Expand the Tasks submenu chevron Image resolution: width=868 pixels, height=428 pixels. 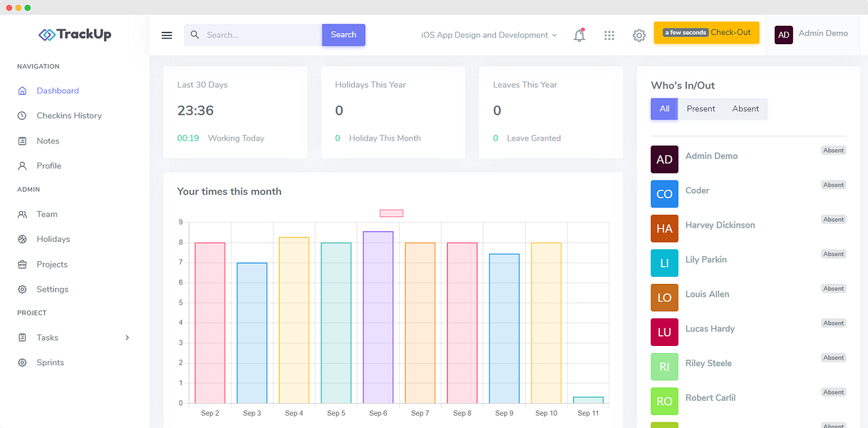point(128,337)
